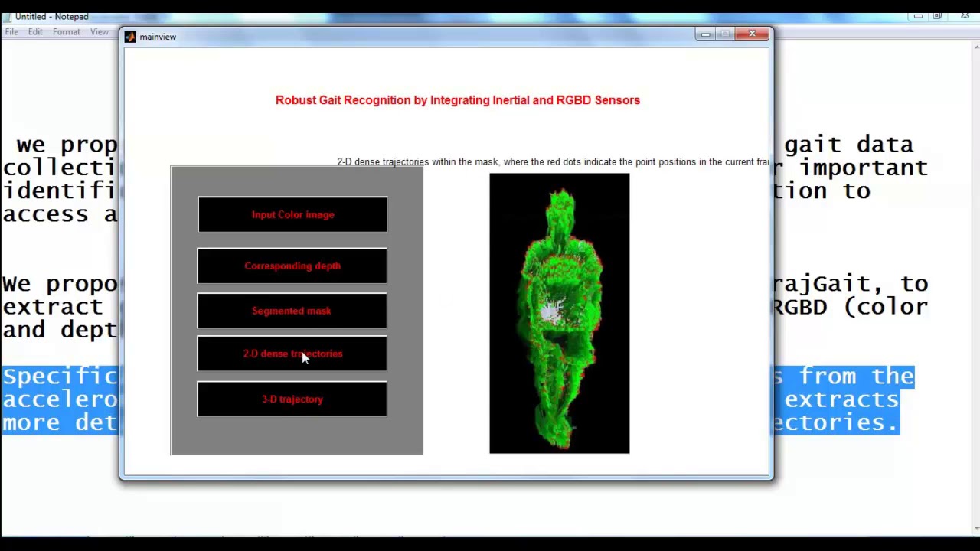Viewport: 980px width, 551px height.
Task: Click the Input Color image button
Action: (x=292, y=214)
